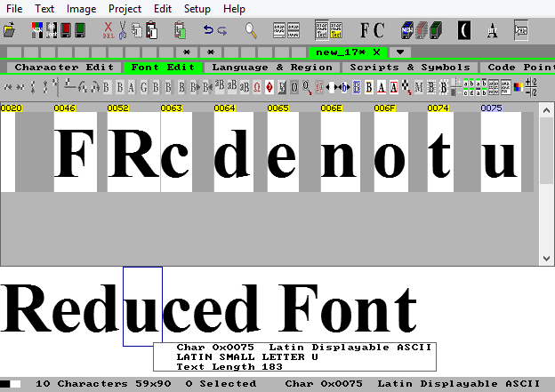Click the A in red box icon
Image resolution: width=555 pixels, height=392 pixels.
point(394,87)
